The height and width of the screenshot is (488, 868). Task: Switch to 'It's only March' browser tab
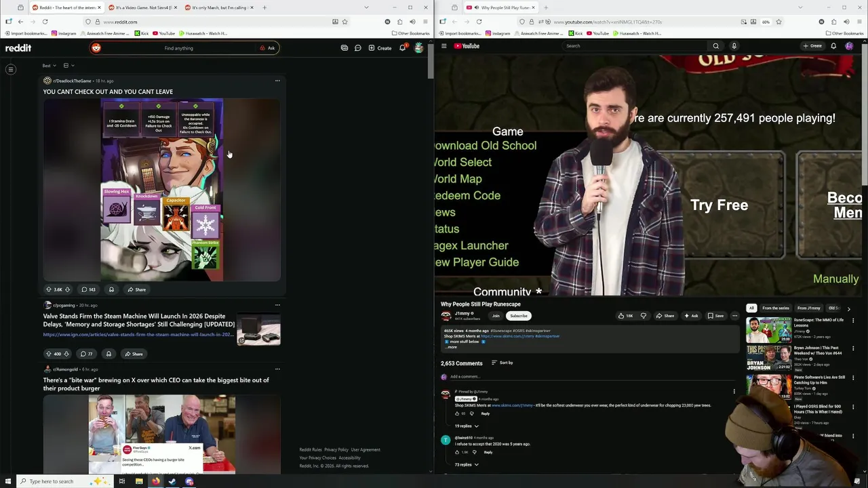[218, 7]
